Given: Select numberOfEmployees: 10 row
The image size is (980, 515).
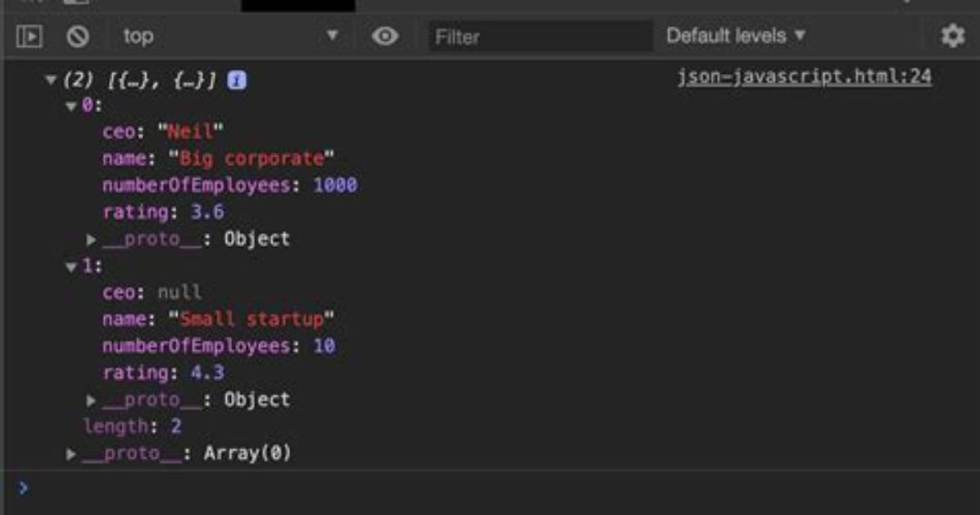Looking at the screenshot, I should [219, 346].
